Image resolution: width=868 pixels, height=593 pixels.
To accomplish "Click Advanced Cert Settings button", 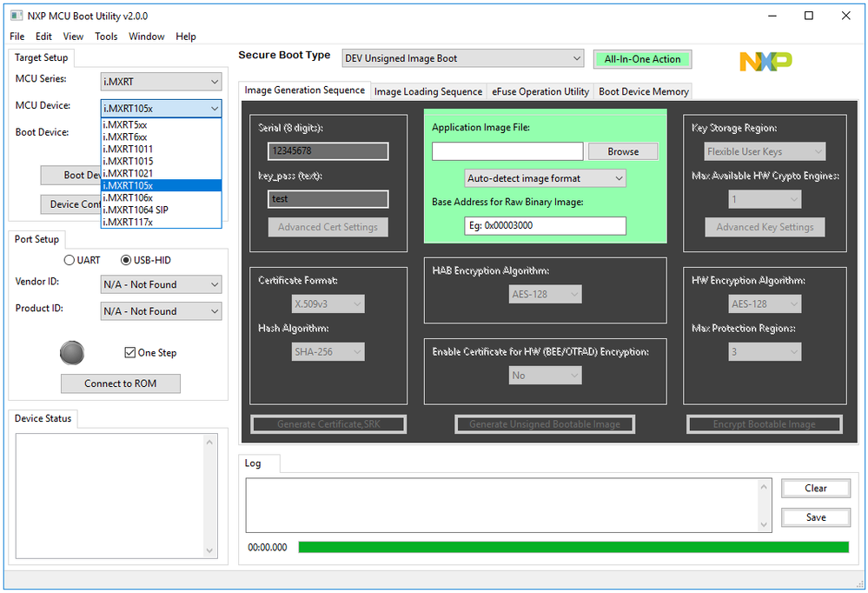I will [x=328, y=227].
